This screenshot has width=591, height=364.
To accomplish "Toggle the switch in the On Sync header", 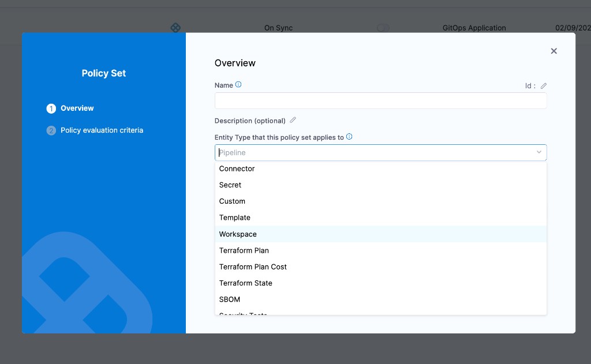I will [x=383, y=28].
